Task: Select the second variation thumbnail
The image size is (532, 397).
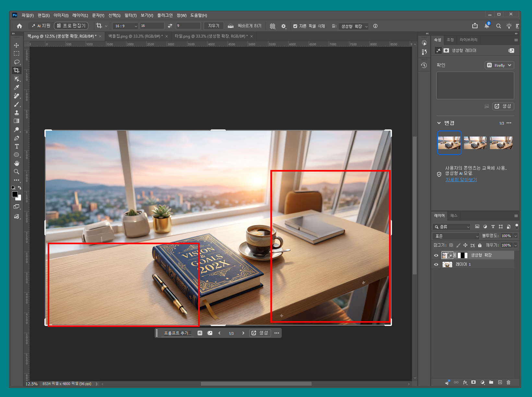Action: (475, 143)
